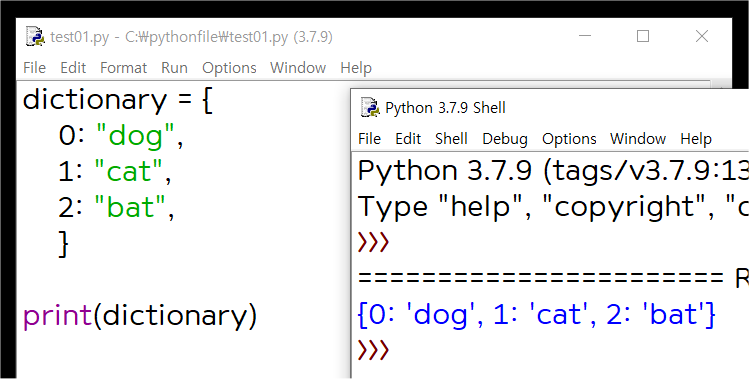Maximize the test01.py editor window

point(643,36)
